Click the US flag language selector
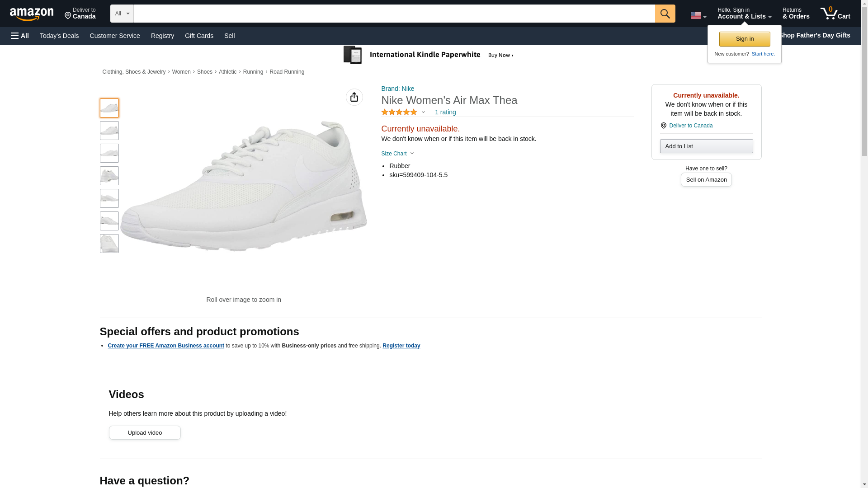The image size is (868, 488). point(698,15)
